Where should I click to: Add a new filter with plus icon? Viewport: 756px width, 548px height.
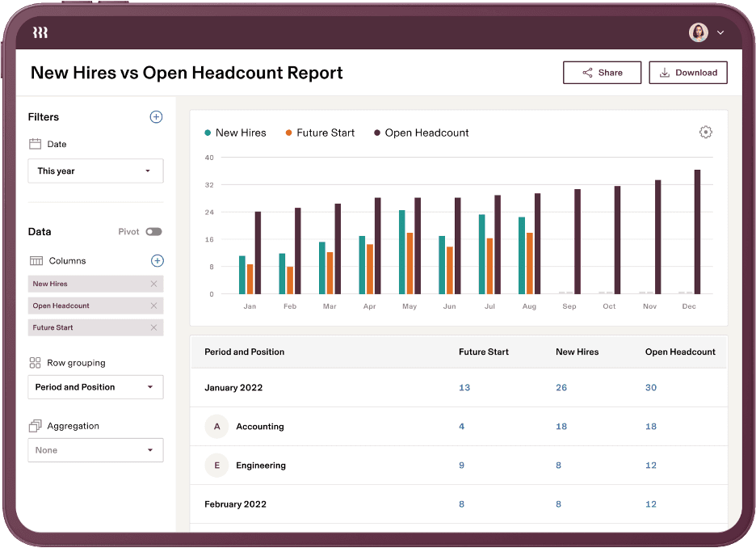[x=156, y=117]
